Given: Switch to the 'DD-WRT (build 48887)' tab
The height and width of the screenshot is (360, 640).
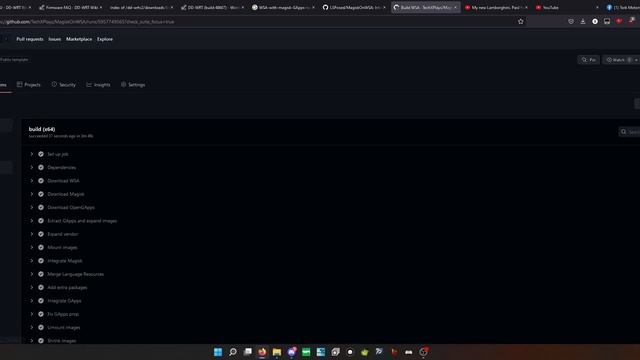Looking at the screenshot, I should click(x=212, y=7).
